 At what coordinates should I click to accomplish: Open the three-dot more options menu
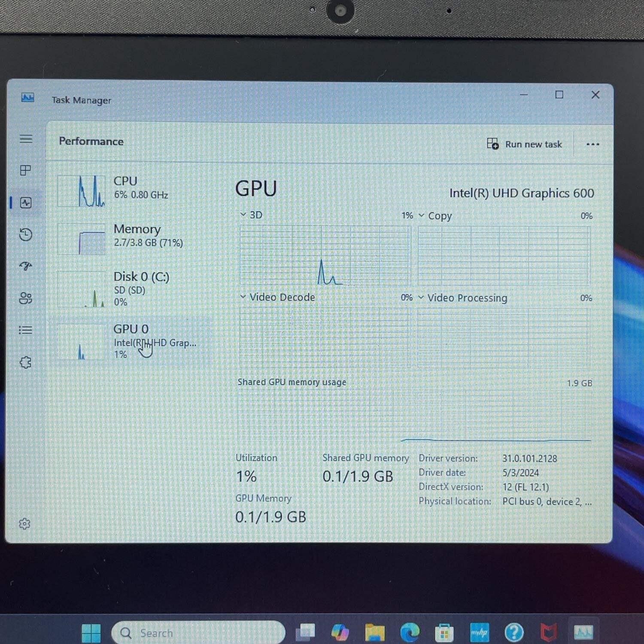(x=592, y=144)
